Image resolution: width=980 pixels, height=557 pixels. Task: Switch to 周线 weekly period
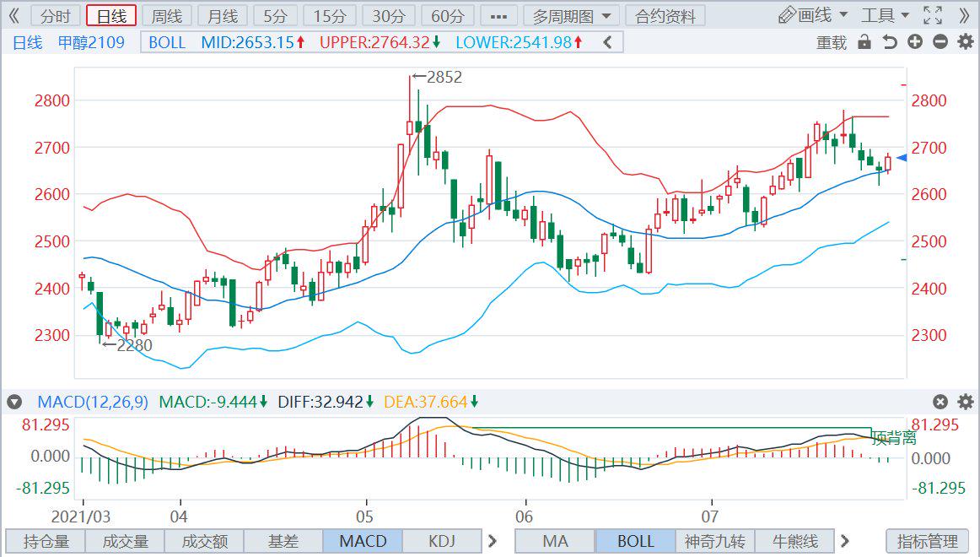coord(165,15)
